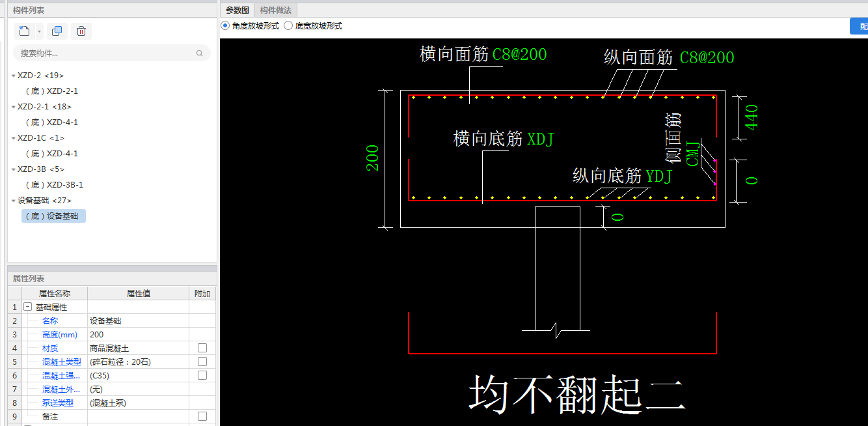Click the (C35) strength value cell
868x426 pixels.
[138, 375]
